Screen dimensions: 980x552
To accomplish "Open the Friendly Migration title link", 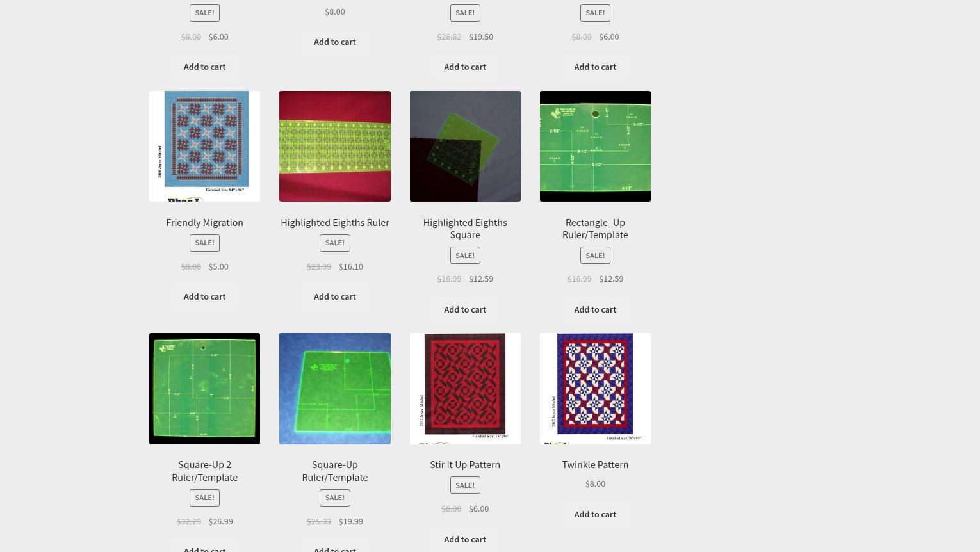I will (204, 222).
